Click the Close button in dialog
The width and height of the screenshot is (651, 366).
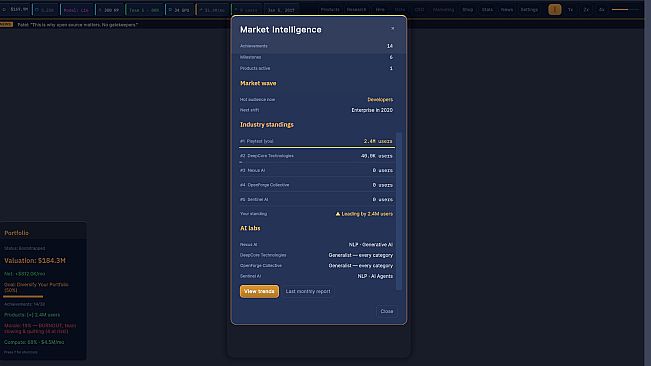click(387, 311)
